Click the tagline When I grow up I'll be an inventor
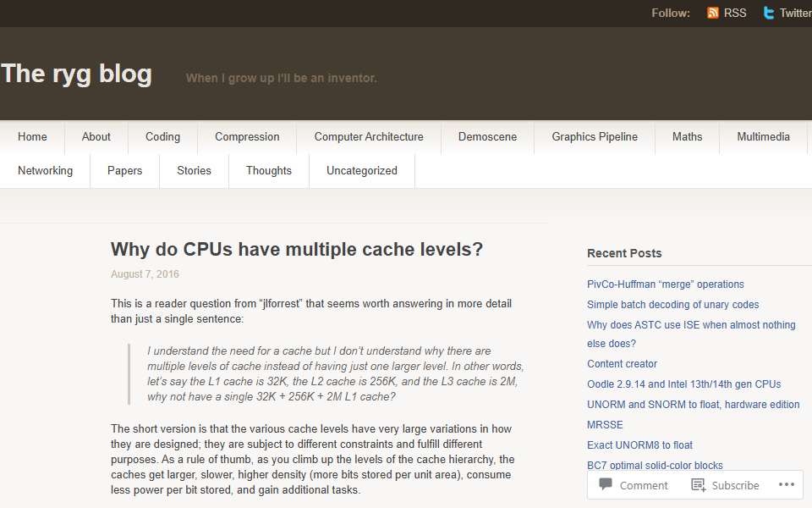Screen dimensions: 812x508 (x=282, y=78)
